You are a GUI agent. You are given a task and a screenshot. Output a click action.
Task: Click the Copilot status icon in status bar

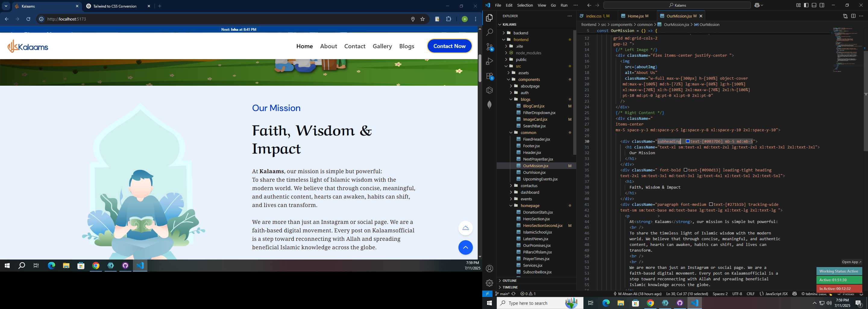coord(794,294)
